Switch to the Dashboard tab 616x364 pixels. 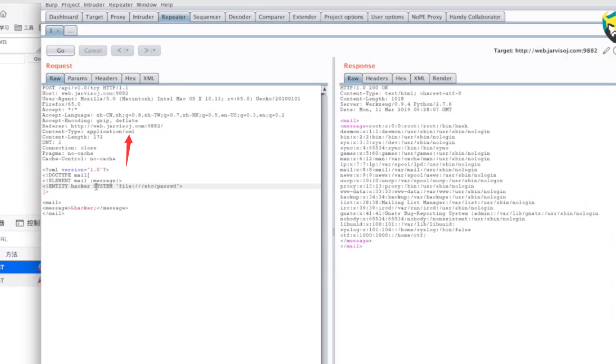point(64,17)
